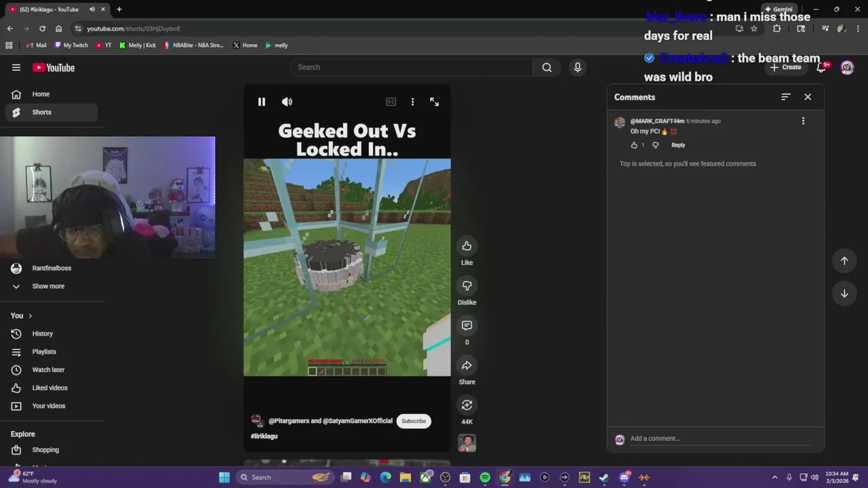This screenshot has width=868, height=488.
Task: Go to the previous Short with the up arrow
Action: point(844,261)
